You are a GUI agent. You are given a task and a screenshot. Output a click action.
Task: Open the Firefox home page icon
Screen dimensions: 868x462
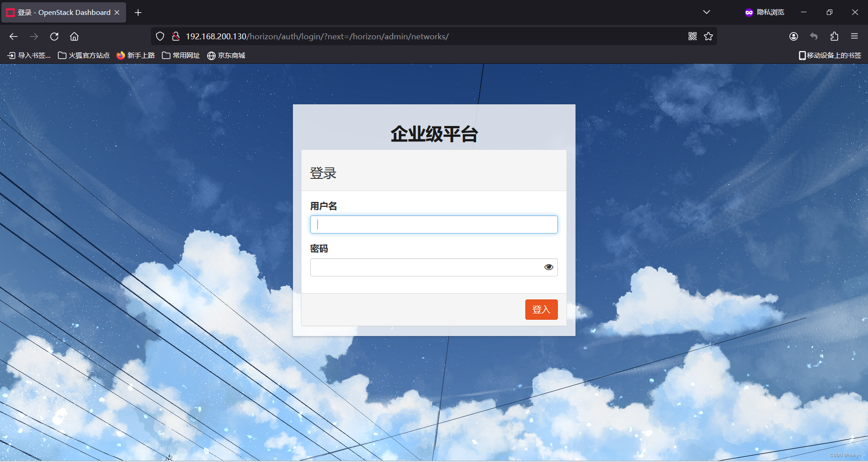(74, 36)
